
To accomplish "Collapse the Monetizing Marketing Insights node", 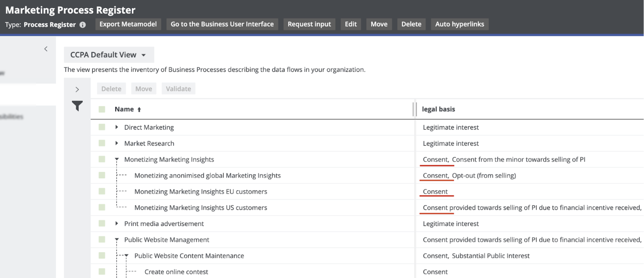I will pos(117,159).
